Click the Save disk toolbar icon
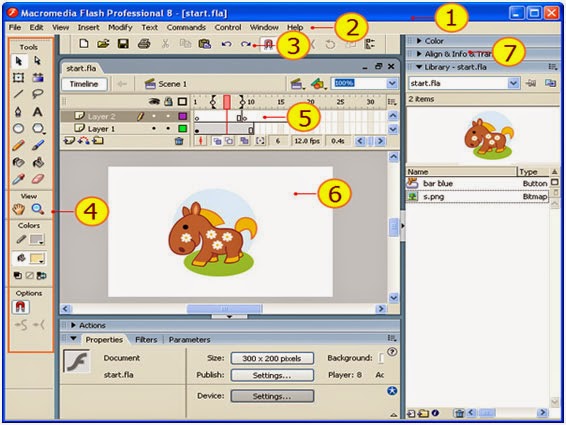 (123, 44)
